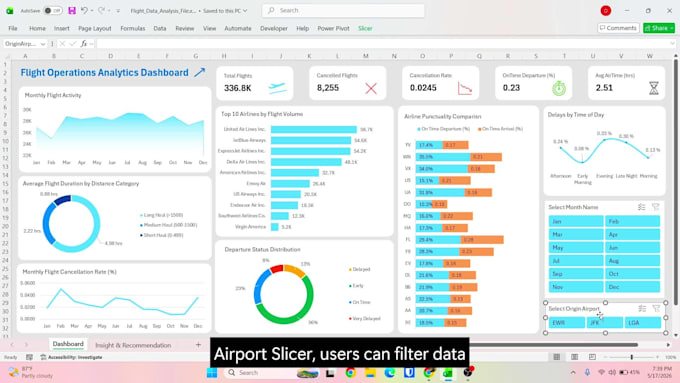Image resolution: width=680 pixels, height=383 pixels.
Task: Expand the formula bar with the far-right chevron
Action: click(672, 44)
